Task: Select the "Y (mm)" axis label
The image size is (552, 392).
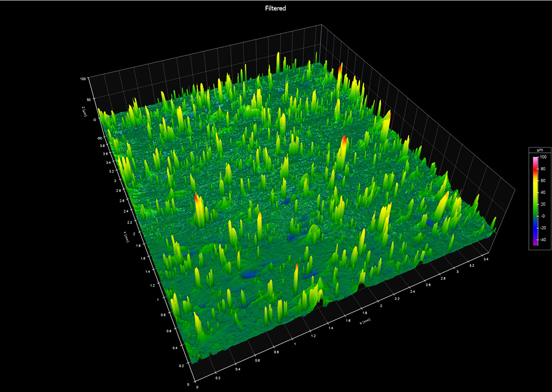Action: click(x=126, y=237)
